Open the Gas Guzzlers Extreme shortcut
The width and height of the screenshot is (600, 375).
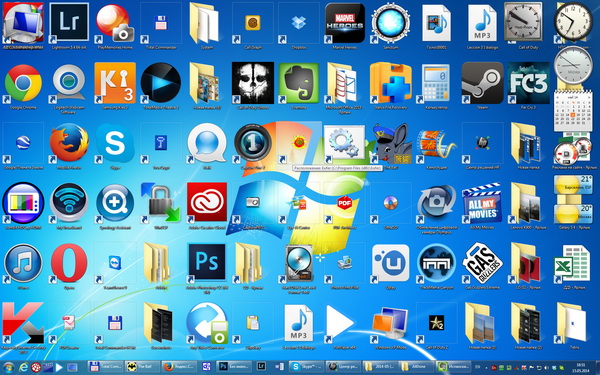pos(483,263)
